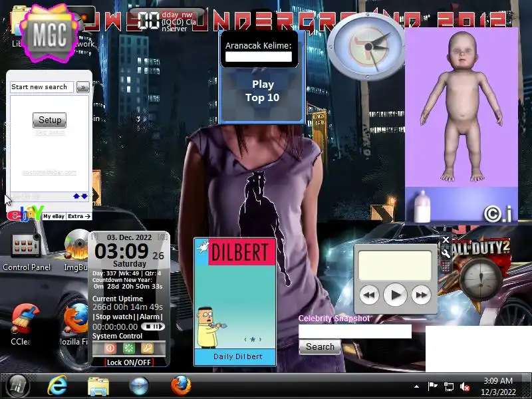This screenshot has width=532, height=399.
Task: Stop the stopwatch with the square button
Action: click(x=148, y=327)
